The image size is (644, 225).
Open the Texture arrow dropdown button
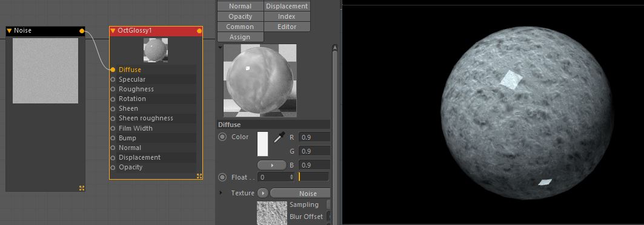click(x=262, y=193)
